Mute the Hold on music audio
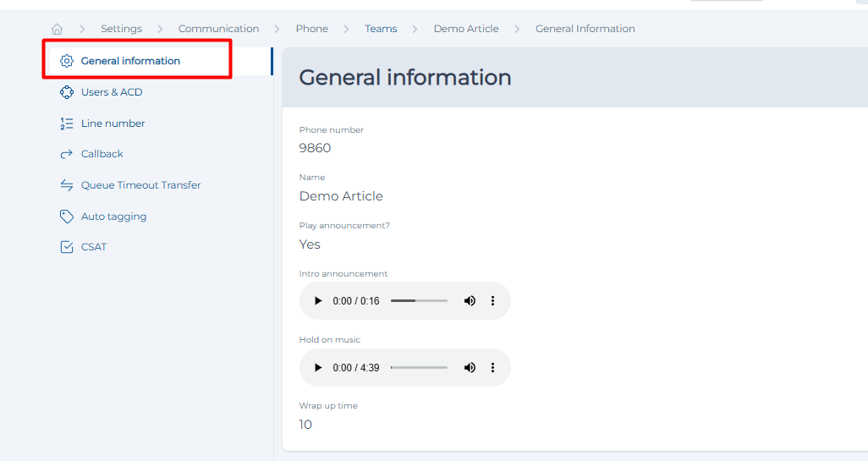The image size is (868, 461). pos(470,368)
